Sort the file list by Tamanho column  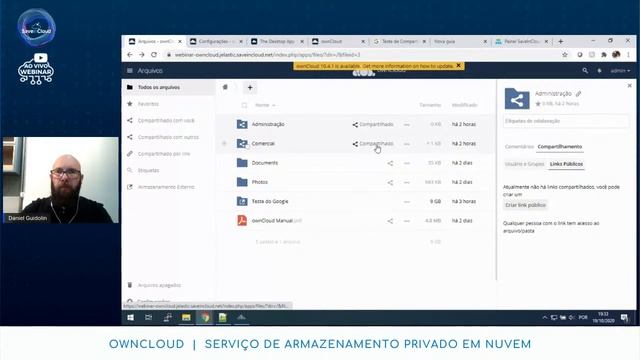point(430,105)
